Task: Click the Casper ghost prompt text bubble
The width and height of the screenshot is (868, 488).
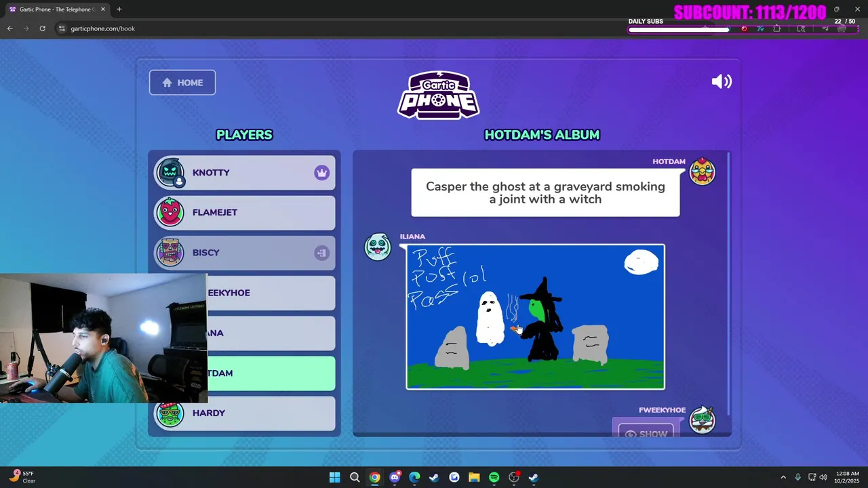Action: pos(545,193)
